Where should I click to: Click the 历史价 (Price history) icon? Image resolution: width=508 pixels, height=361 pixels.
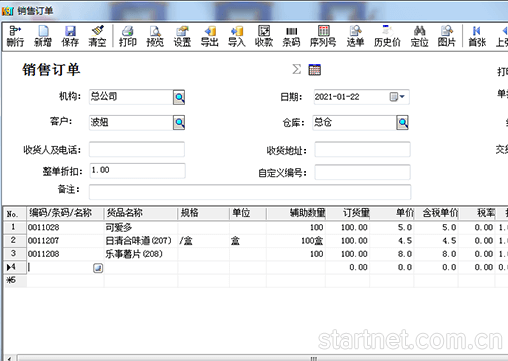point(387,36)
